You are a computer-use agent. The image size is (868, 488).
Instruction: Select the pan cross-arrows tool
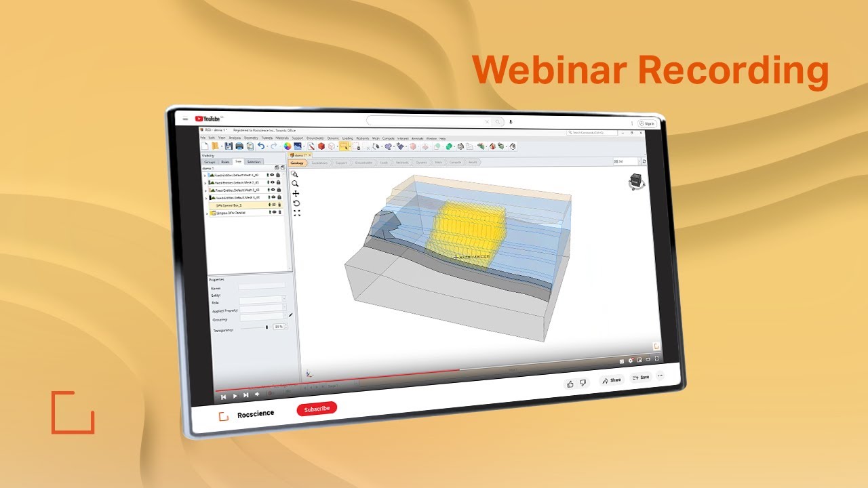tap(296, 194)
